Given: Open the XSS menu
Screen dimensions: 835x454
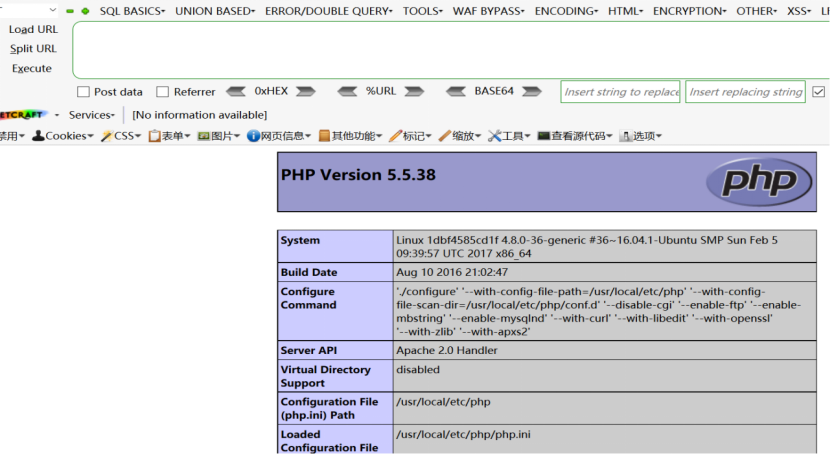Looking at the screenshot, I should (x=799, y=11).
